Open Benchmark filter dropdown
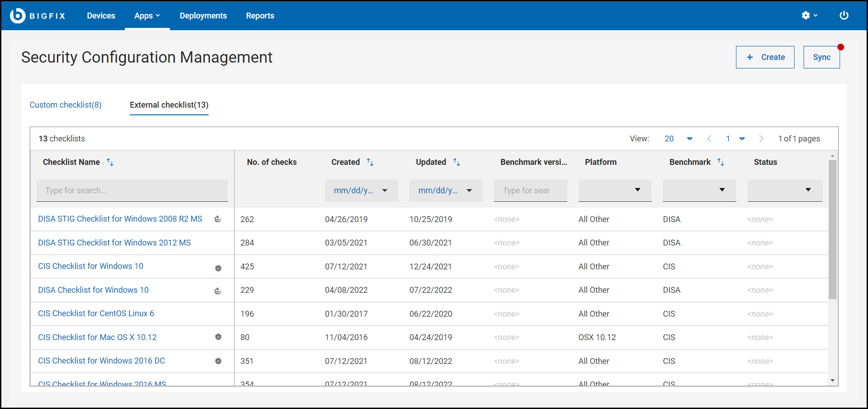868x409 pixels. (x=699, y=191)
